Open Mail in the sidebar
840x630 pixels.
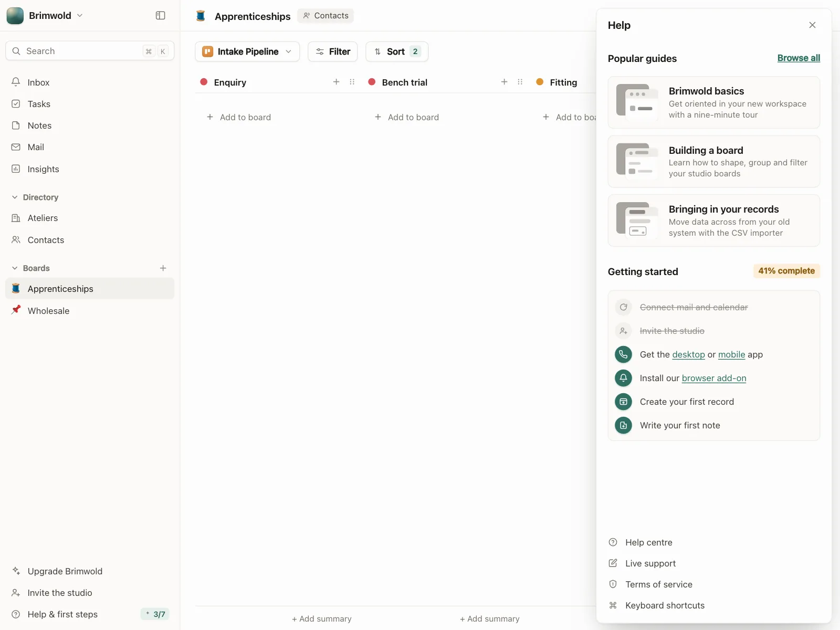click(x=90, y=147)
